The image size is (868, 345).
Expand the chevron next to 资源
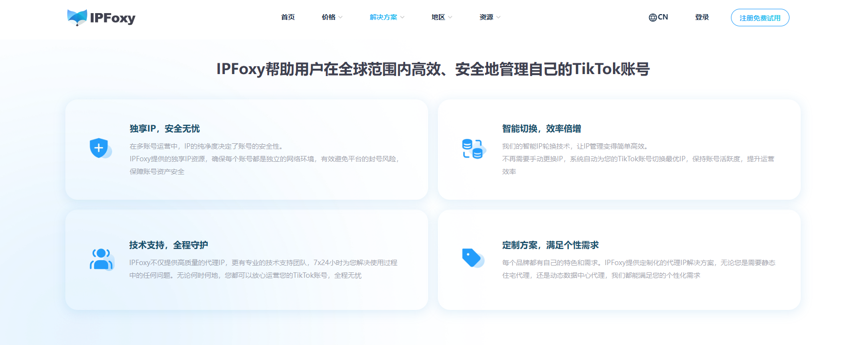point(498,18)
